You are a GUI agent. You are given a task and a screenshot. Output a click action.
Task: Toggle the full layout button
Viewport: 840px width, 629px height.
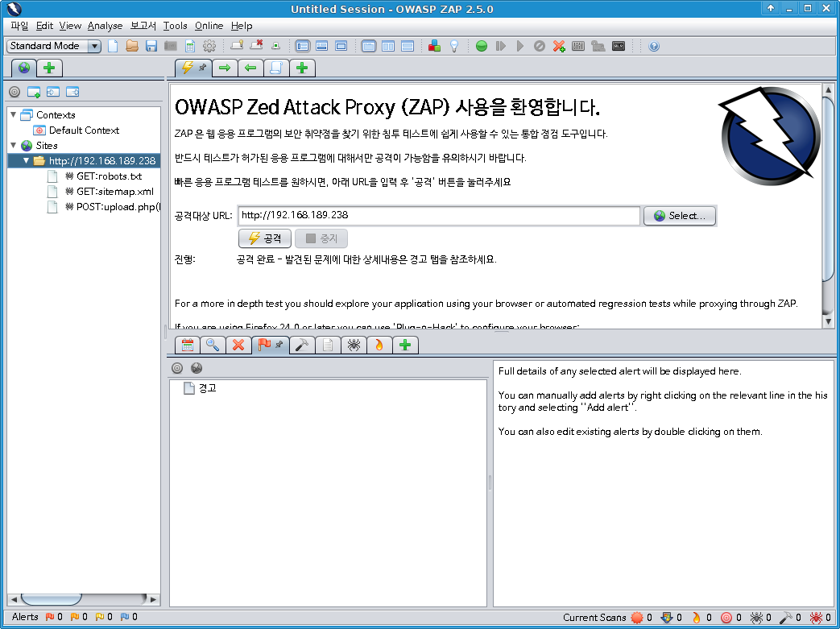coord(341,46)
